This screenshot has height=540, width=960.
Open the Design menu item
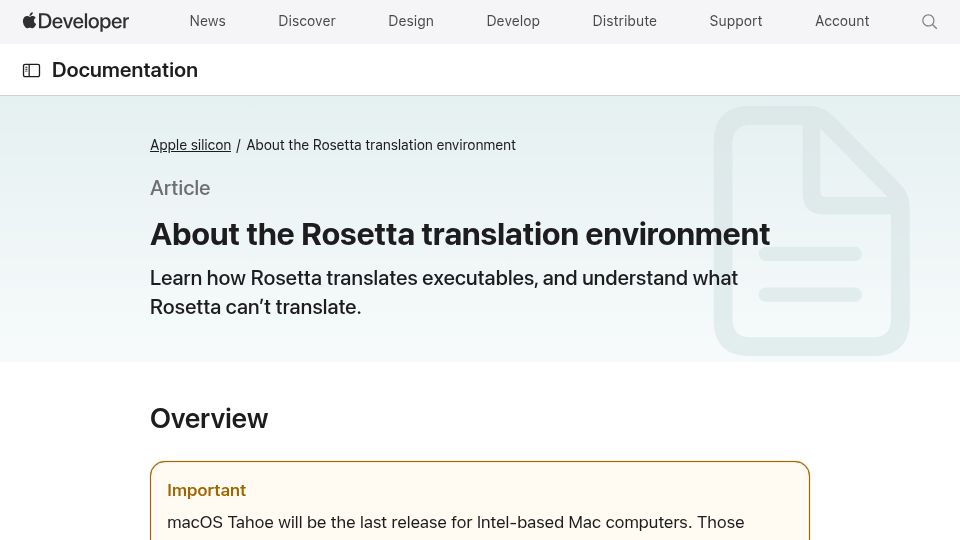click(411, 21)
